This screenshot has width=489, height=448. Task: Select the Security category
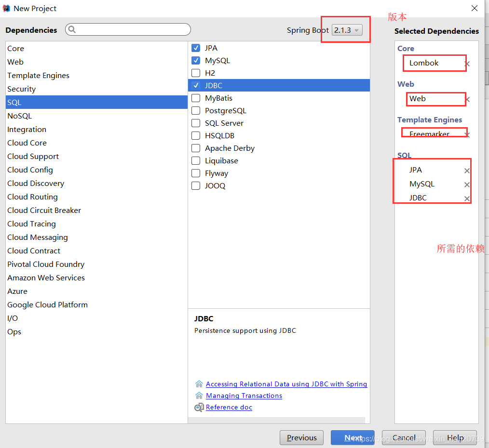point(96,89)
